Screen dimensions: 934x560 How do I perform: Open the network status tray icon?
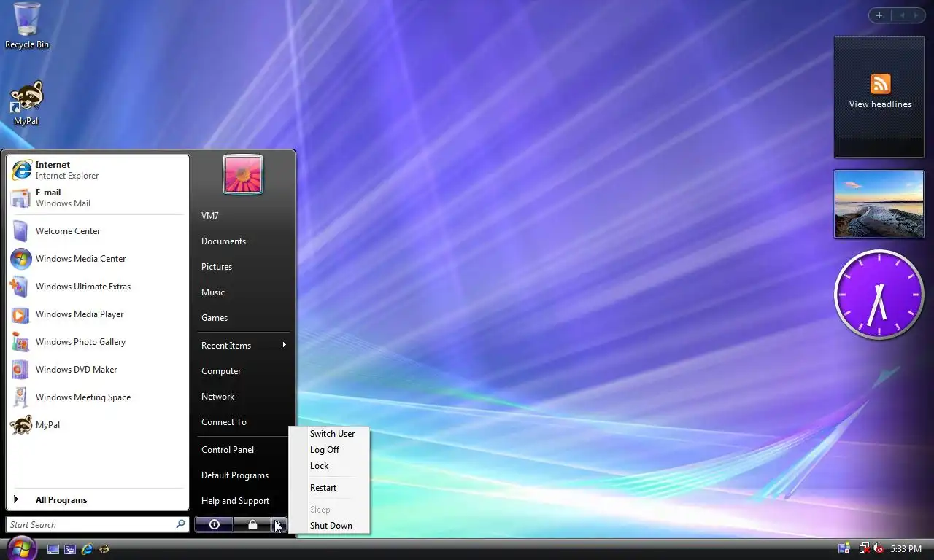tap(864, 548)
